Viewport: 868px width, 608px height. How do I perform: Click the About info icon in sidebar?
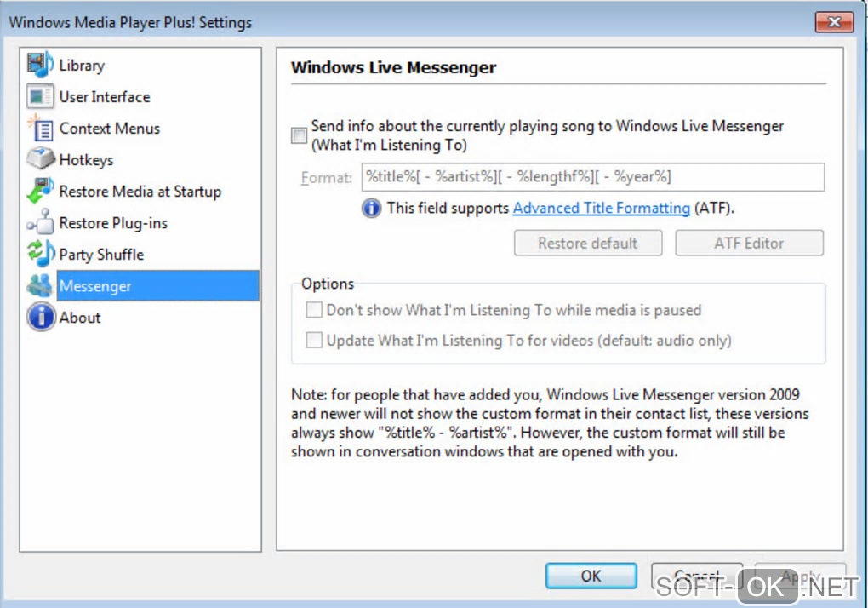(x=40, y=318)
